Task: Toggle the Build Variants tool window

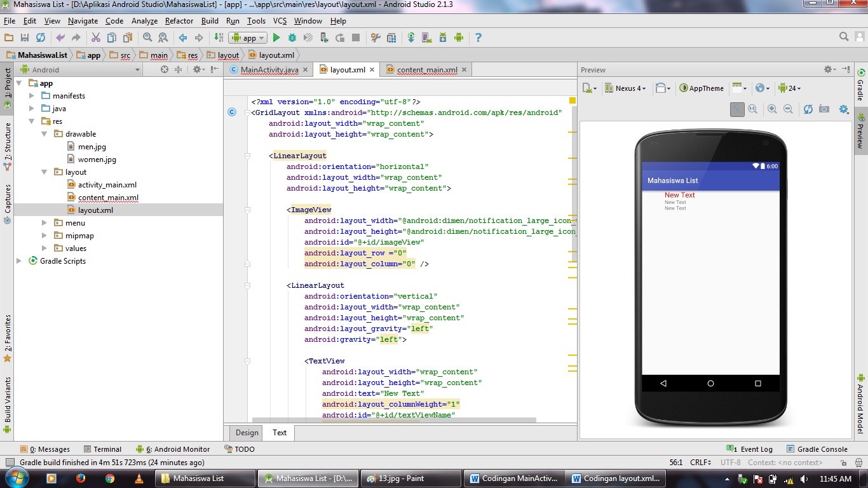Action: pos(7,404)
